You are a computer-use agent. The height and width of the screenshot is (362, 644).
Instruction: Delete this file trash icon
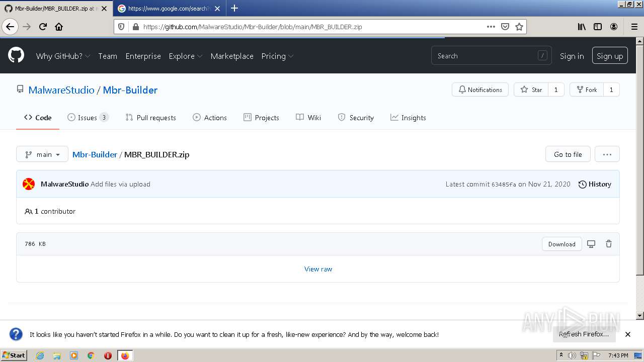coord(609,244)
